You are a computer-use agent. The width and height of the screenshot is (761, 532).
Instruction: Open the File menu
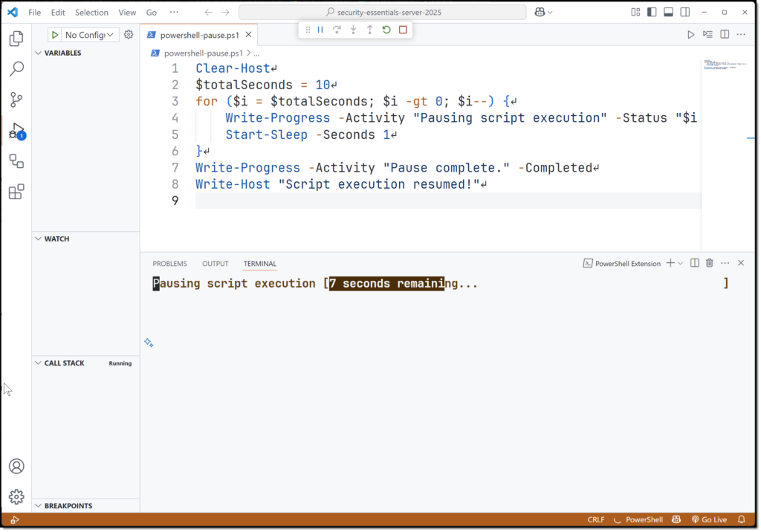(x=34, y=12)
